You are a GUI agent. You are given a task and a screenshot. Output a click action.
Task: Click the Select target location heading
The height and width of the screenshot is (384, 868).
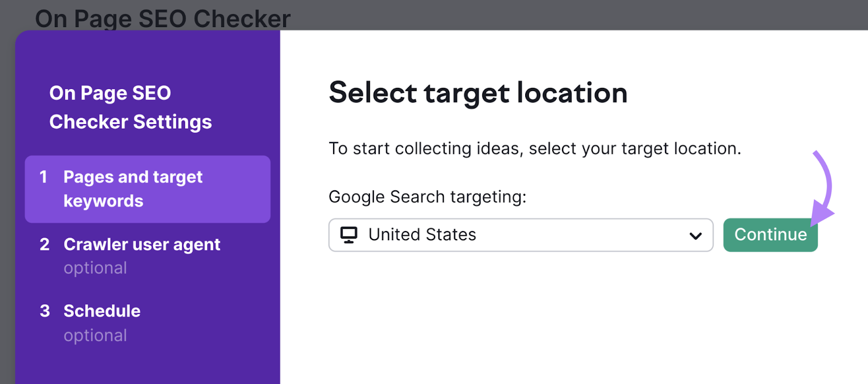click(x=478, y=93)
